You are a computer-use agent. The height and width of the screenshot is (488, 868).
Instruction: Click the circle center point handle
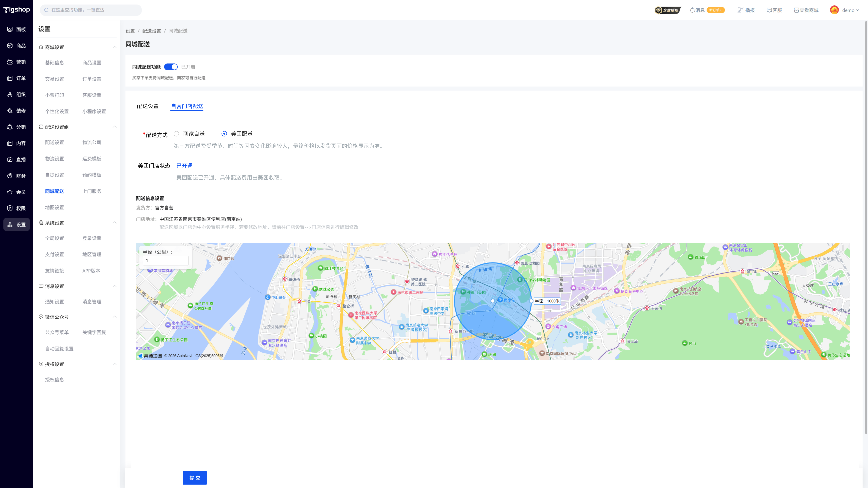[x=493, y=301]
